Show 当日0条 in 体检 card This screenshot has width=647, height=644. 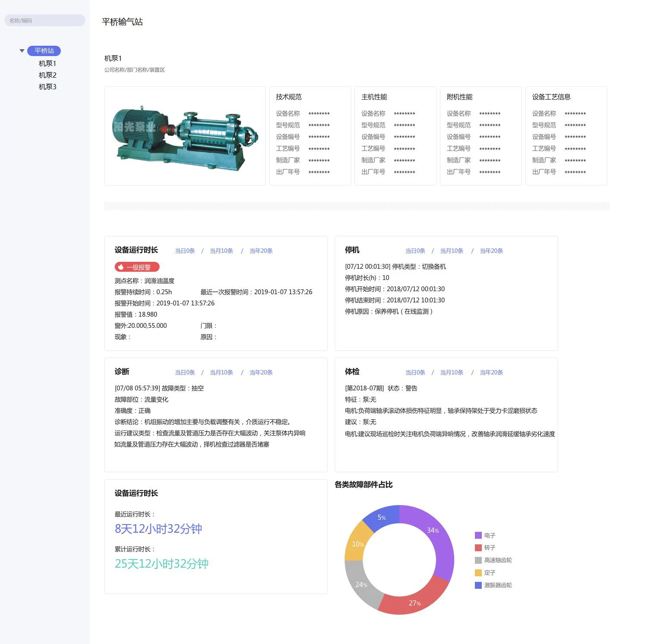click(415, 372)
